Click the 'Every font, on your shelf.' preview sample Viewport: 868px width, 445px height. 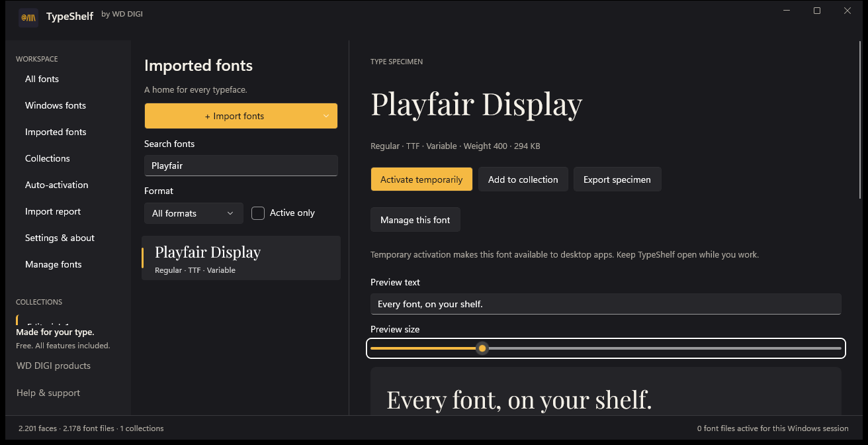519,399
